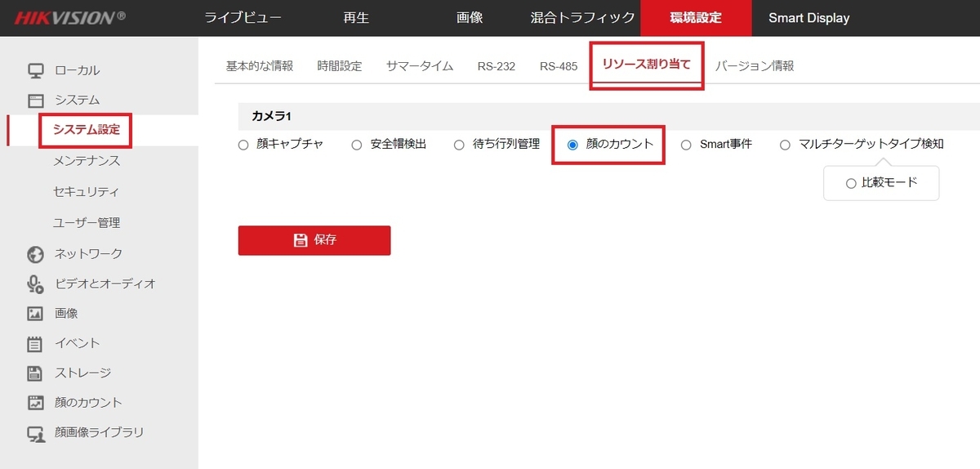Switch to the 基本的な情報 tab
The width and height of the screenshot is (980, 469).
pos(260,66)
